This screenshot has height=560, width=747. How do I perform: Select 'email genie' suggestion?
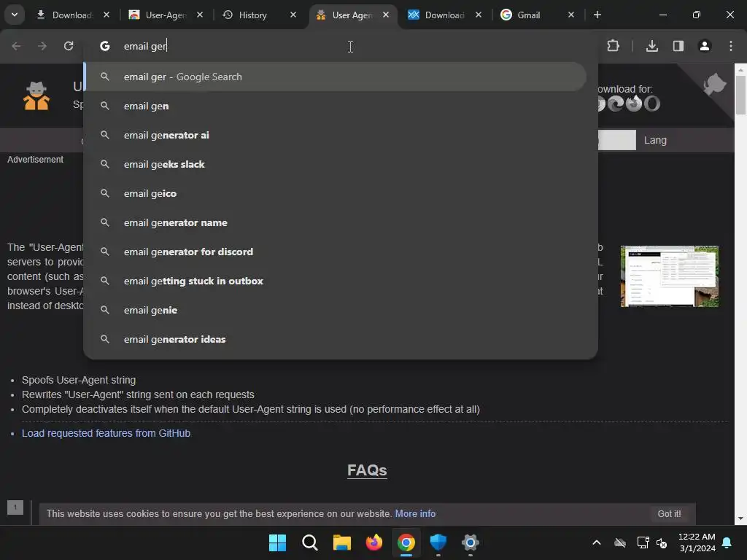coord(336,310)
